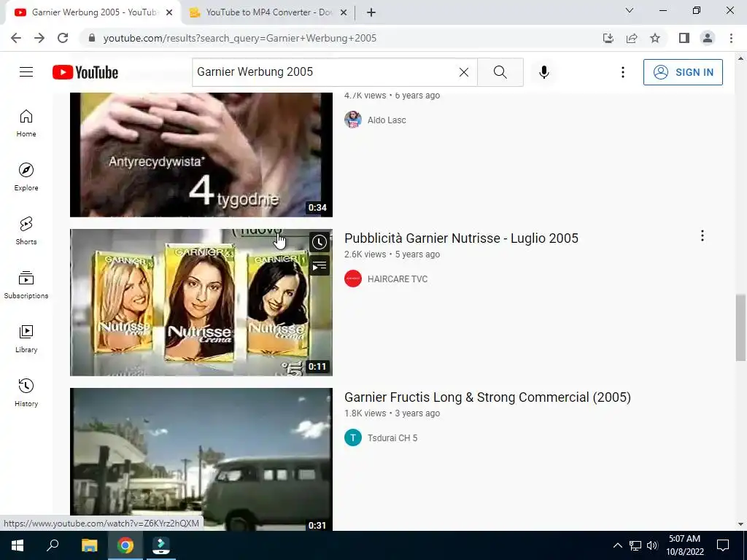Click the YouTube logo
The width and height of the screenshot is (747, 560).
85,72
